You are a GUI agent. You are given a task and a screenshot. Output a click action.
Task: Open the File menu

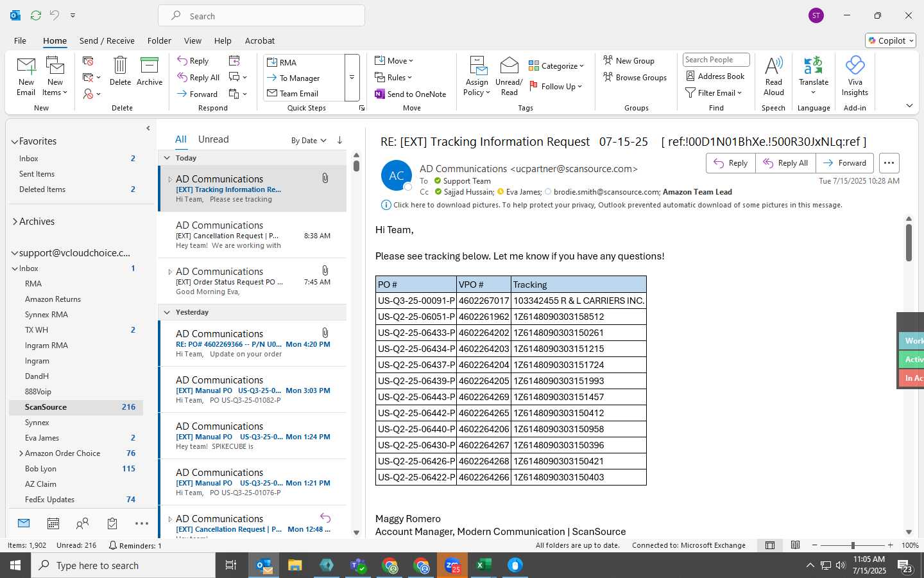click(x=20, y=40)
